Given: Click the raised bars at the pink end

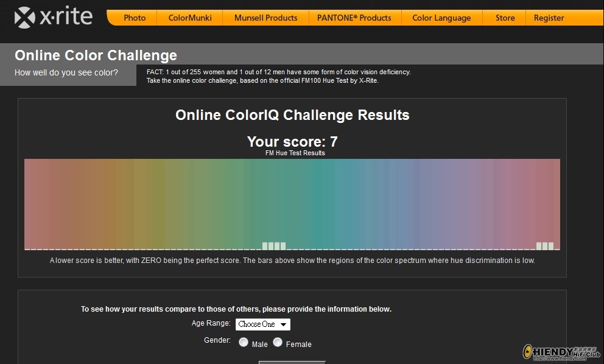Looking at the screenshot, I should (x=545, y=246).
